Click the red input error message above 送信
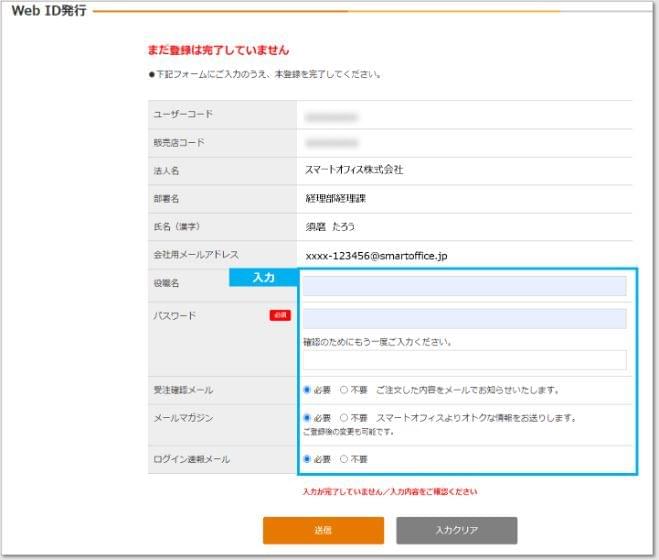Viewport: 659px width, 560px height. pos(389,492)
